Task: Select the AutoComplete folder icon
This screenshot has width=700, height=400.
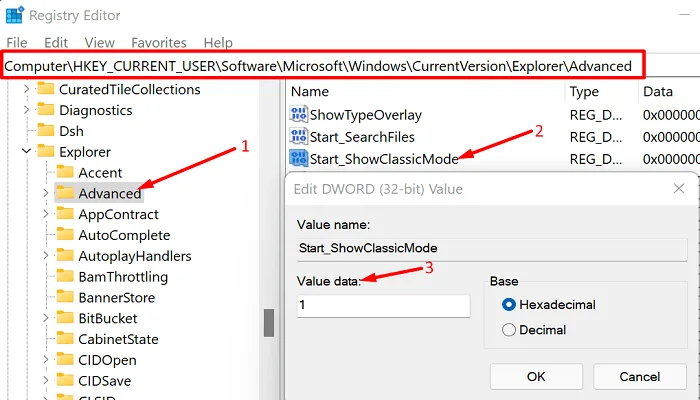Action: click(x=65, y=234)
